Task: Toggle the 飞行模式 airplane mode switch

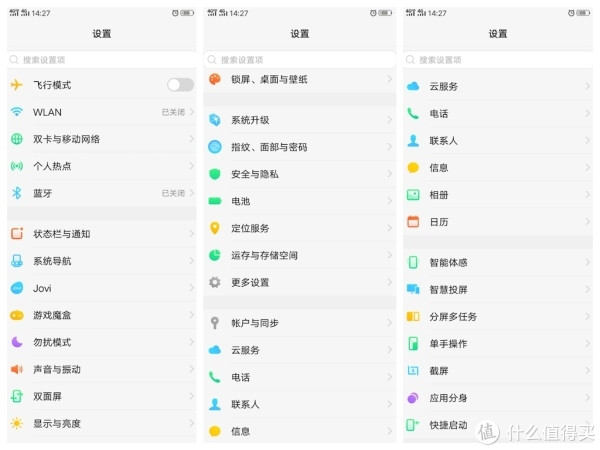Action: click(x=180, y=85)
